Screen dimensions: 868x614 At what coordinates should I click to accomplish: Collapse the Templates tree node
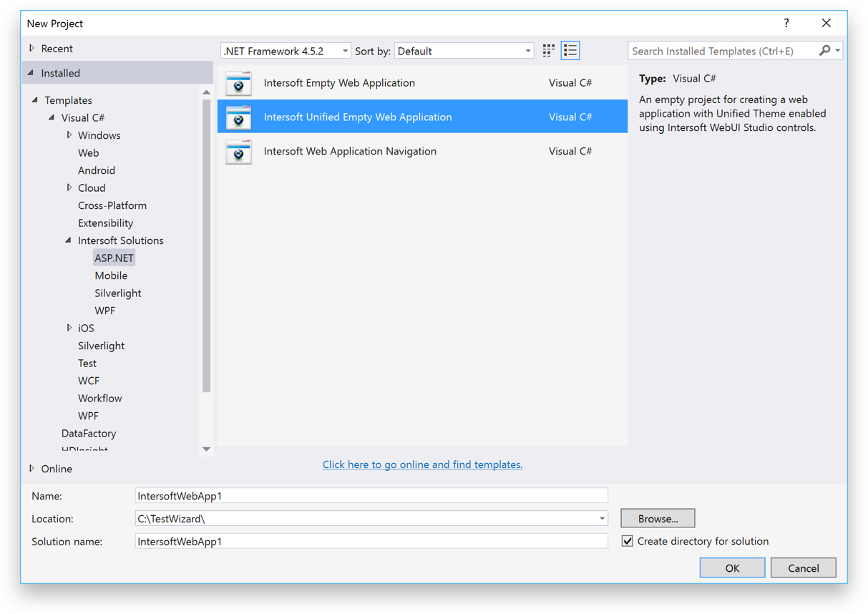[x=35, y=100]
